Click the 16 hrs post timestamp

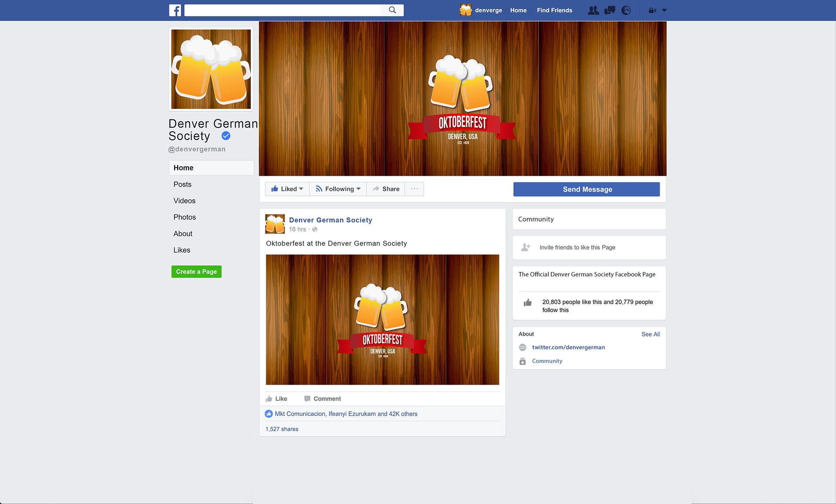point(297,229)
